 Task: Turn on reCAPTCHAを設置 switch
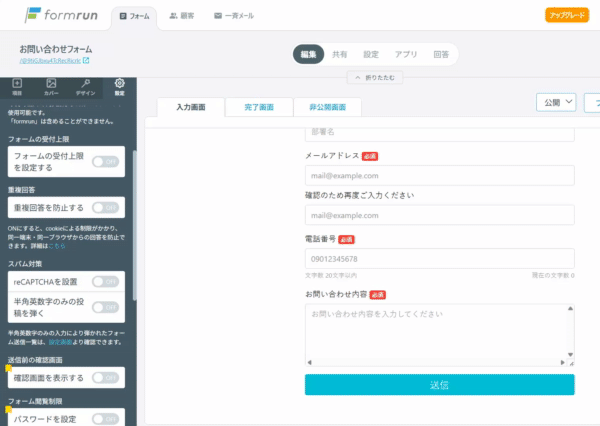[105, 282]
